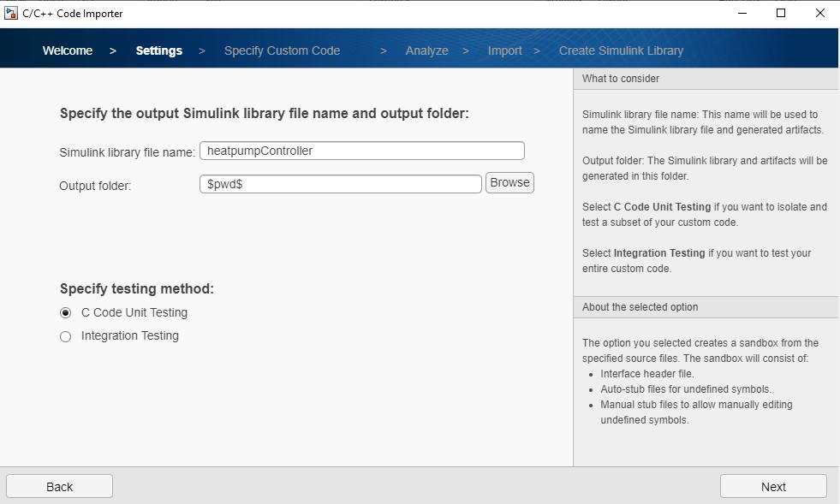
Task: Click 'Manual stub files' bullet text
Action: tap(696, 412)
